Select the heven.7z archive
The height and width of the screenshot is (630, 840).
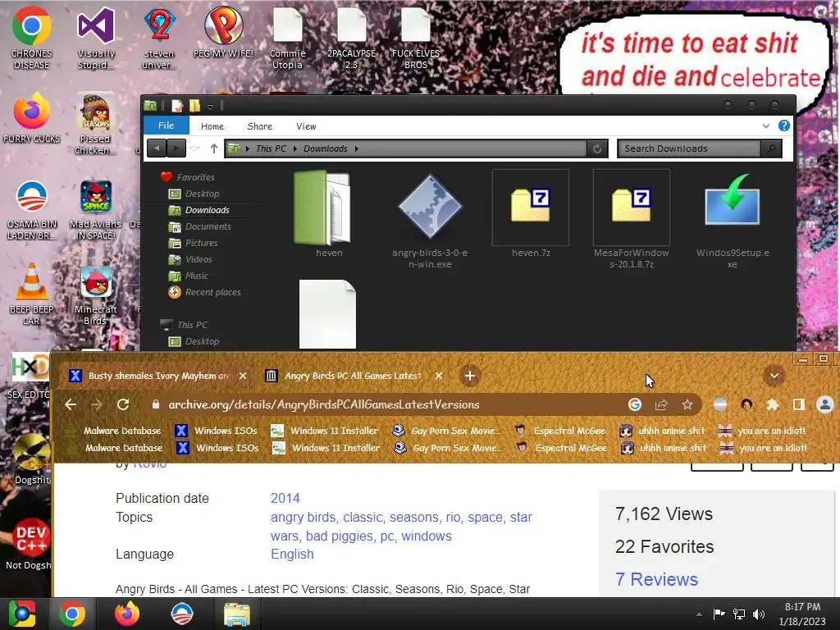pos(531,214)
